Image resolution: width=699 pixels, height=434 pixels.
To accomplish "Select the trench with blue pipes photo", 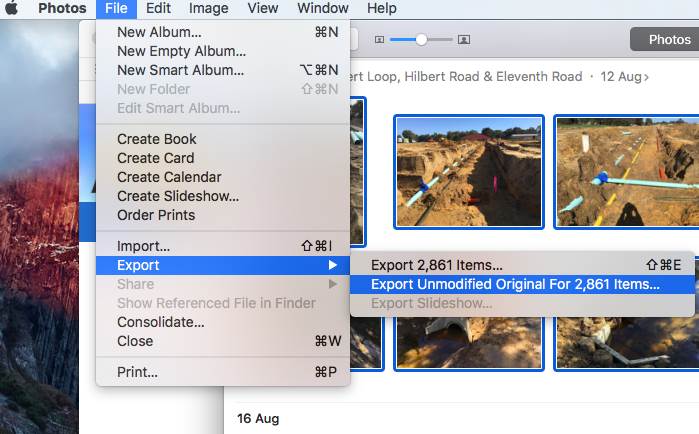I will pos(469,157).
